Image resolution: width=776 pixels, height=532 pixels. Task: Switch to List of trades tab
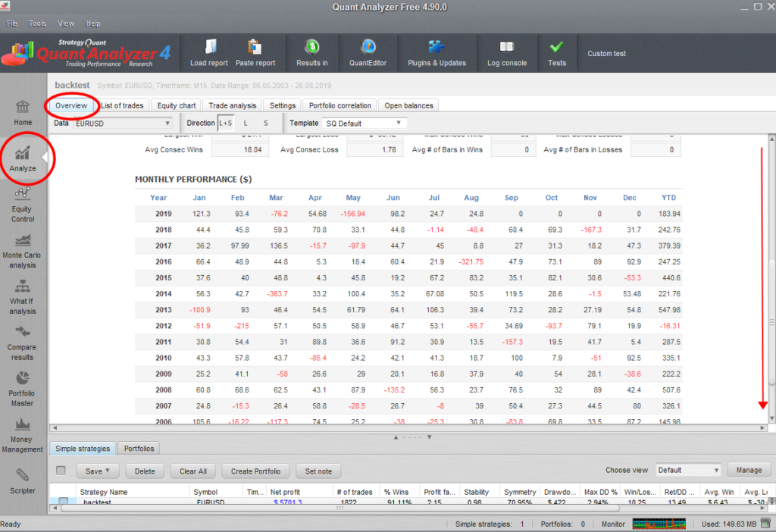click(122, 105)
